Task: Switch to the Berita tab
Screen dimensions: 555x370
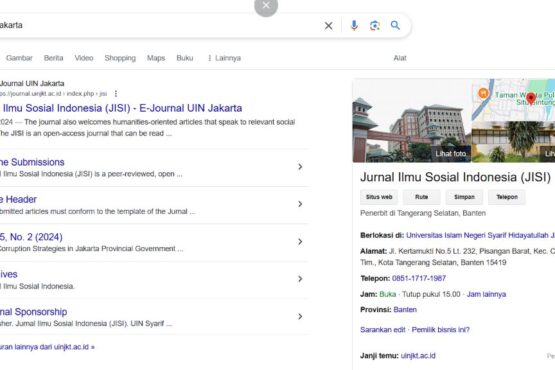Action: click(x=53, y=58)
